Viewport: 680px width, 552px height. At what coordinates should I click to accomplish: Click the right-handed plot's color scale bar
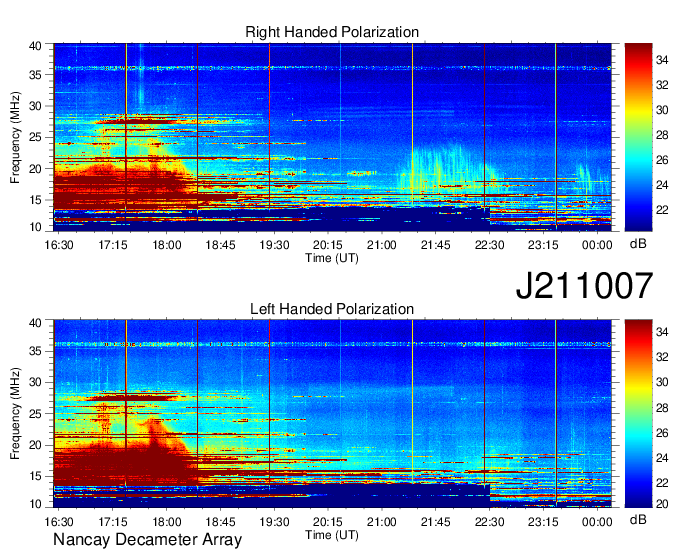pyautogui.click(x=638, y=137)
